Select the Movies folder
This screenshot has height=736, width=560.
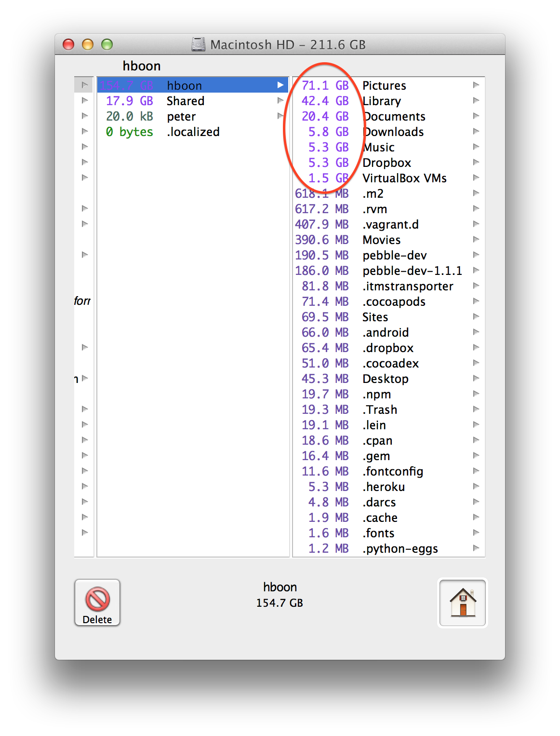(x=389, y=240)
